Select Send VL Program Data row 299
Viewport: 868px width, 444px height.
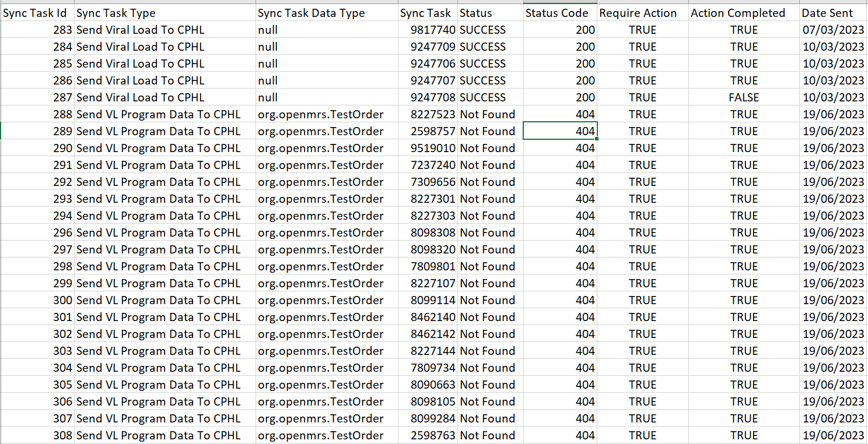165,283
